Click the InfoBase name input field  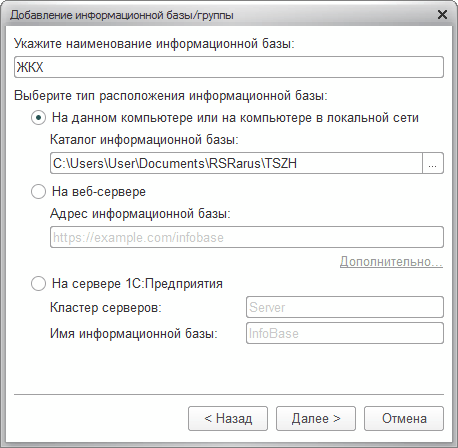pos(345,333)
